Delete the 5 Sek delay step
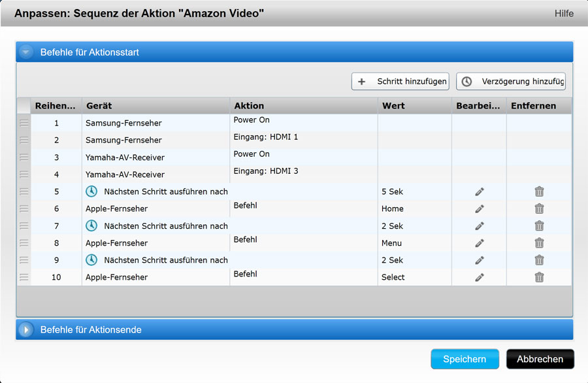 coord(539,191)
